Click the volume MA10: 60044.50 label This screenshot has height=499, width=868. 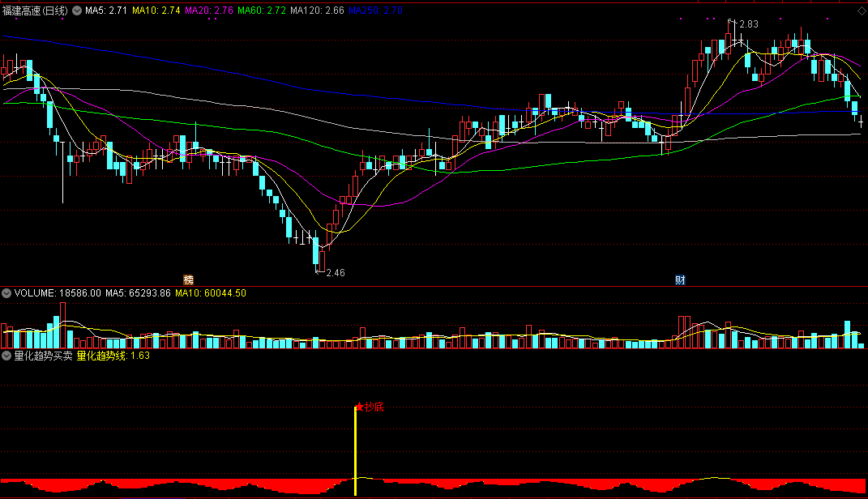[211, 293]
